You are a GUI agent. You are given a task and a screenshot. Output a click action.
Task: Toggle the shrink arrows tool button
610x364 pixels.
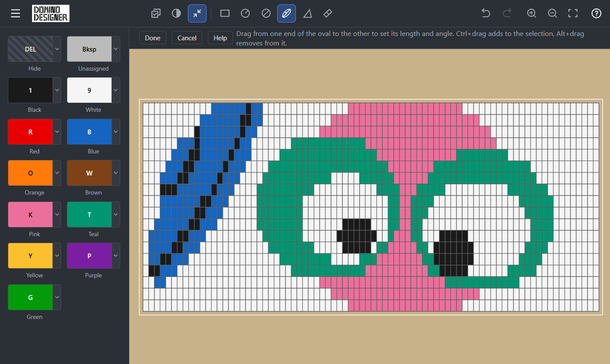pyautogui.click(x=197, y=13)
